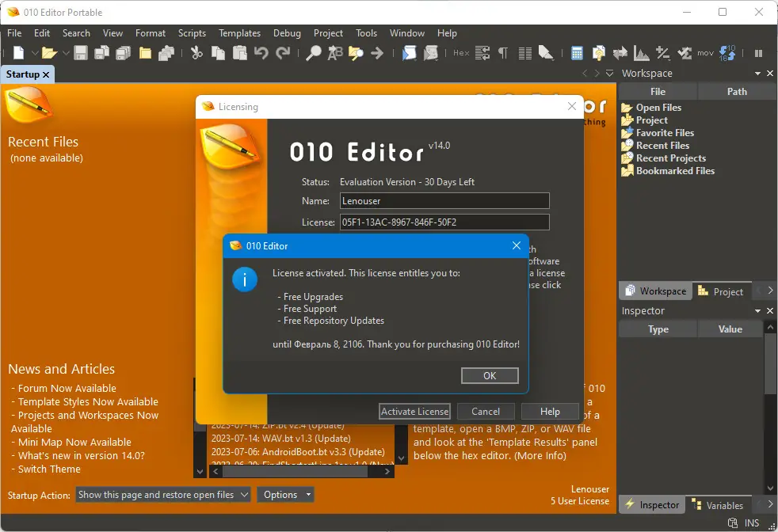The height and width of the screenshot is (532, 778).
Task: Click the Run Template icon
Action: (x=431, y=52)
